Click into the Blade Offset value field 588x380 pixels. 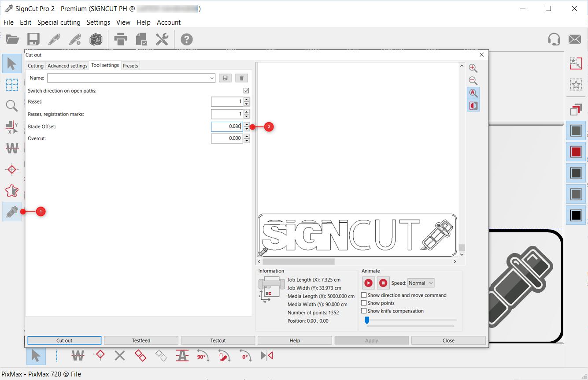click(227, 127)
